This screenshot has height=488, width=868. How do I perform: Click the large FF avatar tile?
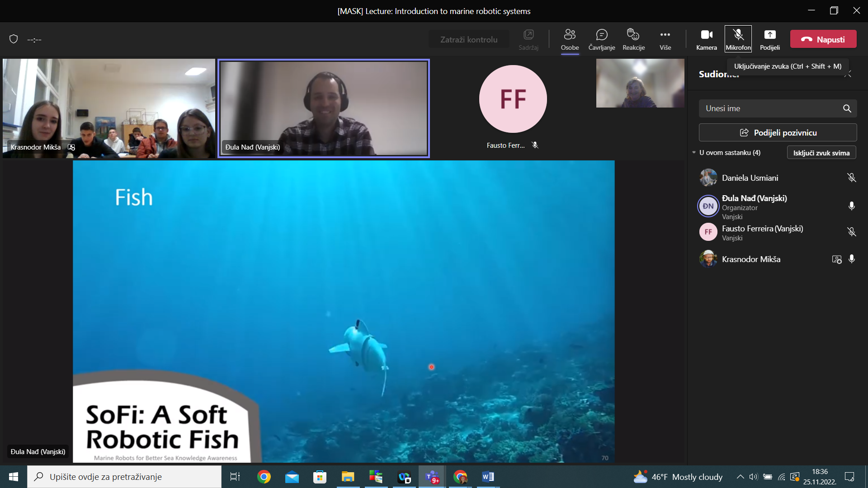(x=513, y=99)
